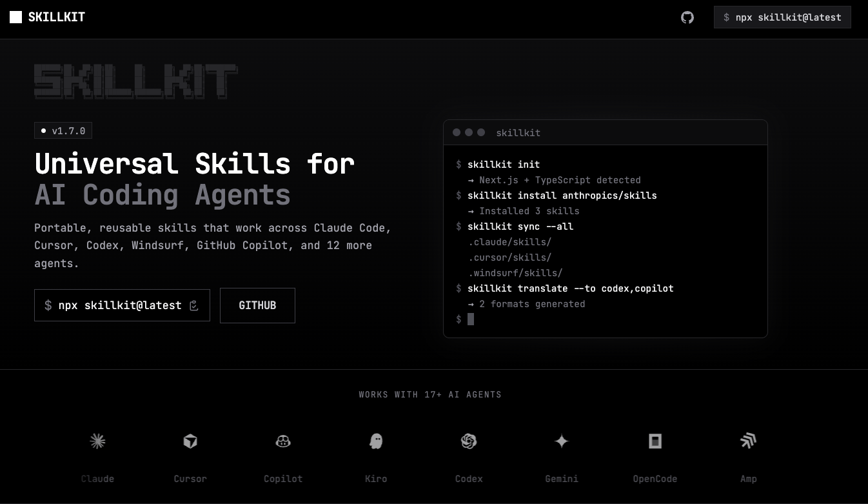Click the v1.7.0 version badge
This screenshot has height=504, width=868.
coord(63,130)
